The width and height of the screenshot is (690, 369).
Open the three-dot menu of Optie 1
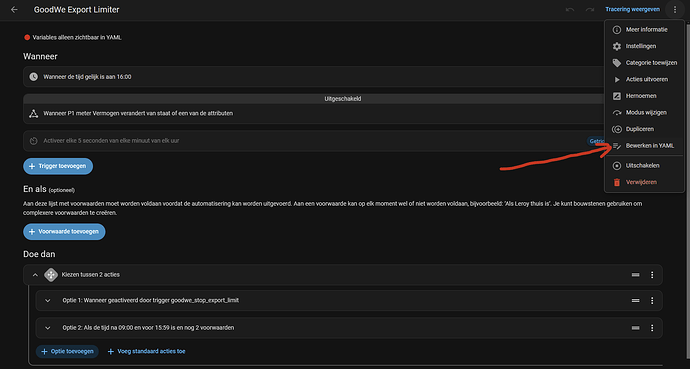pos(652,301)
